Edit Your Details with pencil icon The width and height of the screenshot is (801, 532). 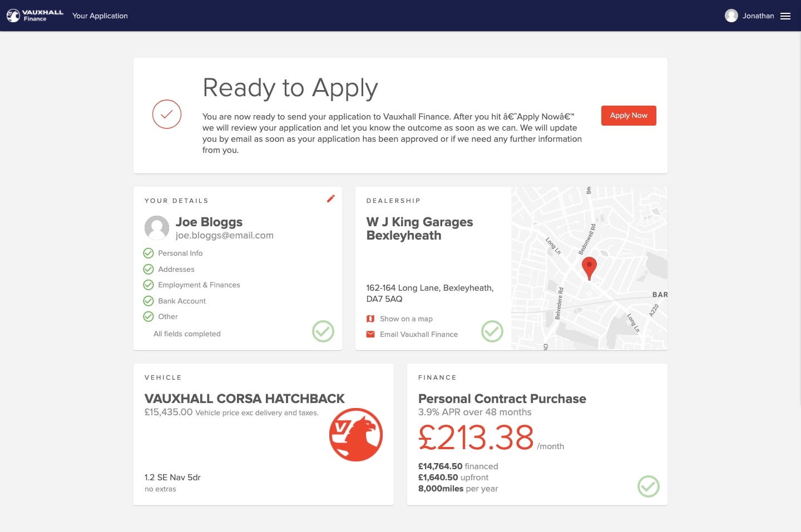(331, 198)
